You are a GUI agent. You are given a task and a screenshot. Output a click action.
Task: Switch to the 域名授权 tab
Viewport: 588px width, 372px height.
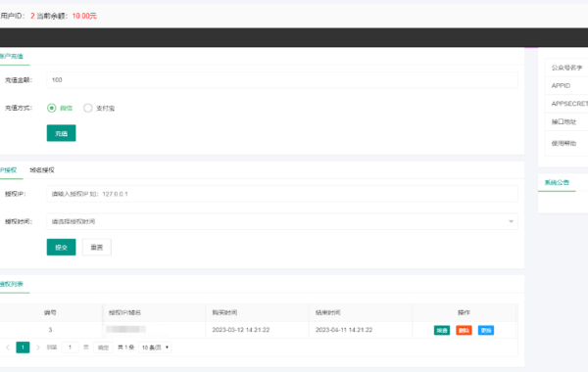(x=42, y=170)
